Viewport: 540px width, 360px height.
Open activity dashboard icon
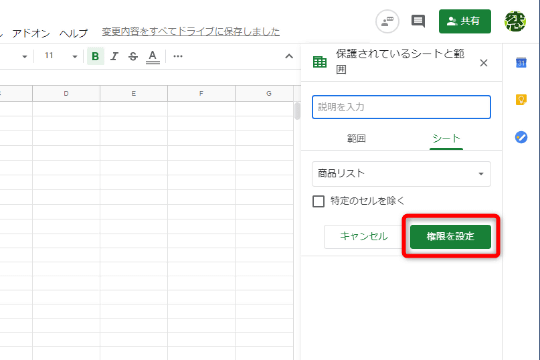[x=387, y=21]
